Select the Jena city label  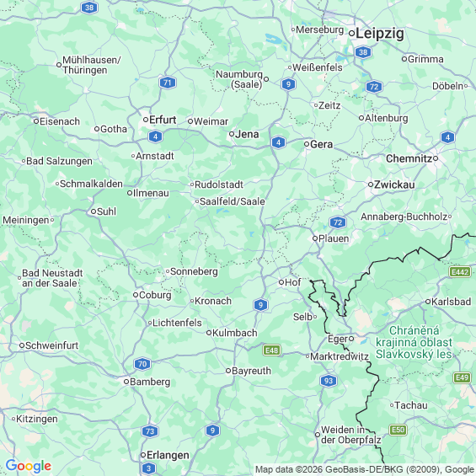[x=247, y=134]
